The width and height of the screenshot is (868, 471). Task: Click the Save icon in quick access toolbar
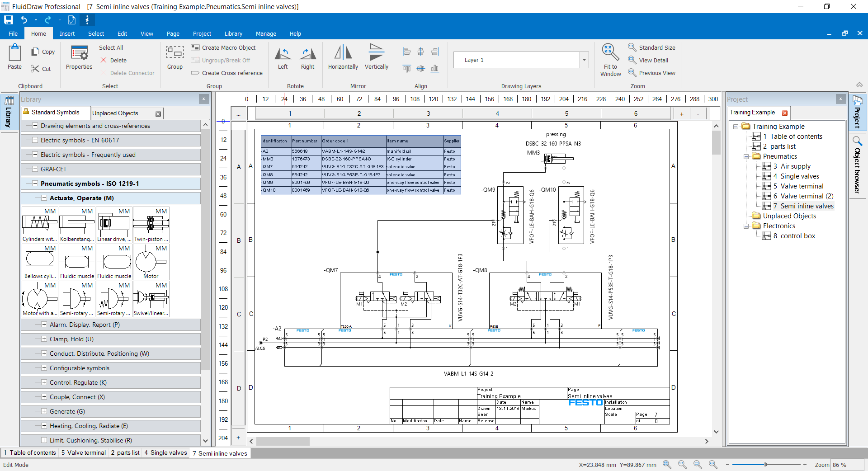click(x=9, y=20)
